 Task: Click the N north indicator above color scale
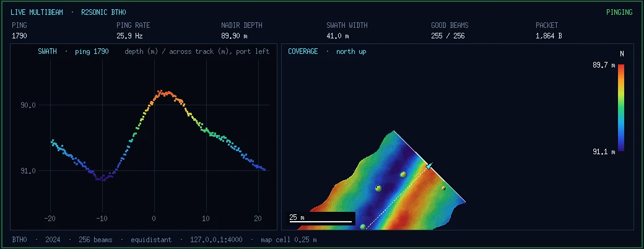click(x=621, y=54)
